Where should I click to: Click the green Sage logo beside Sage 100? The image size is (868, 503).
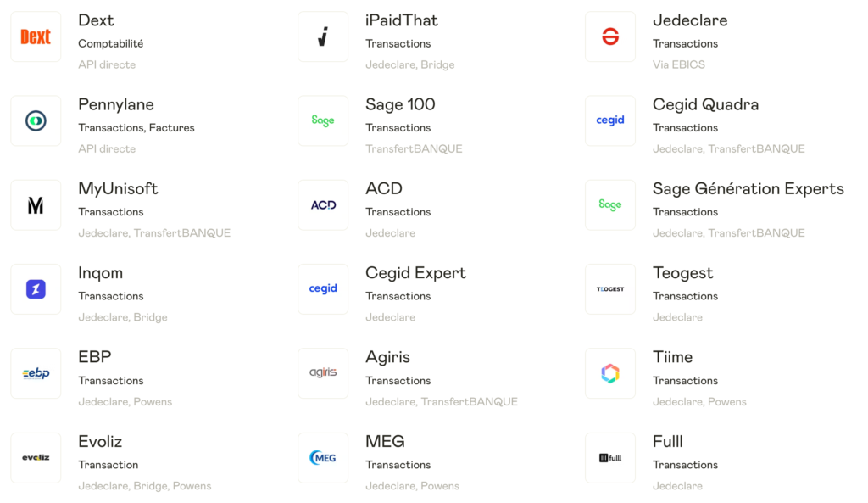(323, 120)
